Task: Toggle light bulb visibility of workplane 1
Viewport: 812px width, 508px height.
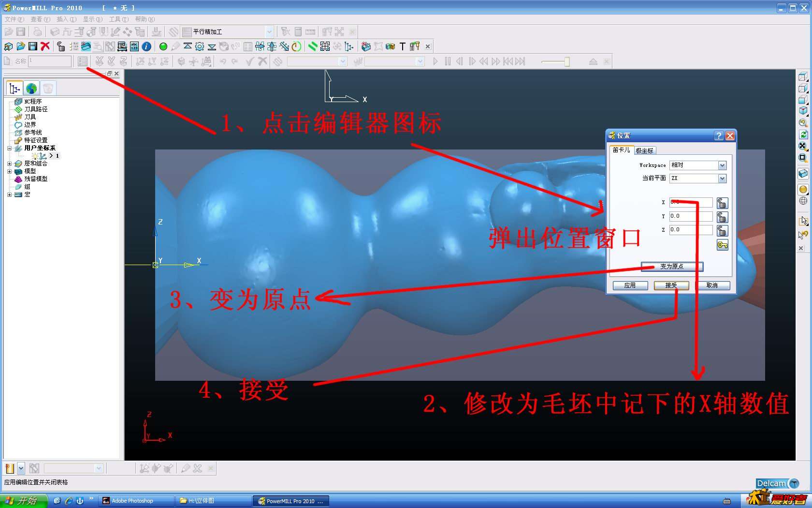Action: (x=34, y=156)
